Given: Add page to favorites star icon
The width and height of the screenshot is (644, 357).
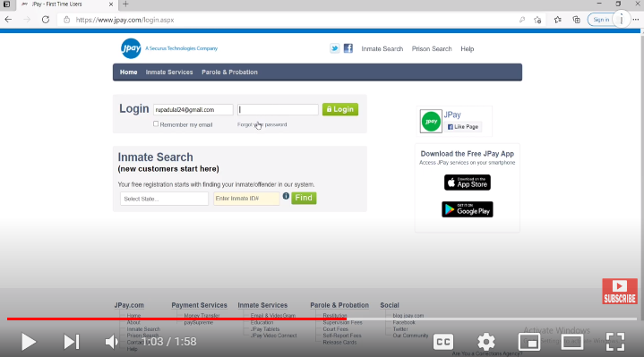Looking at the screenshot, I should pos(537,20).
